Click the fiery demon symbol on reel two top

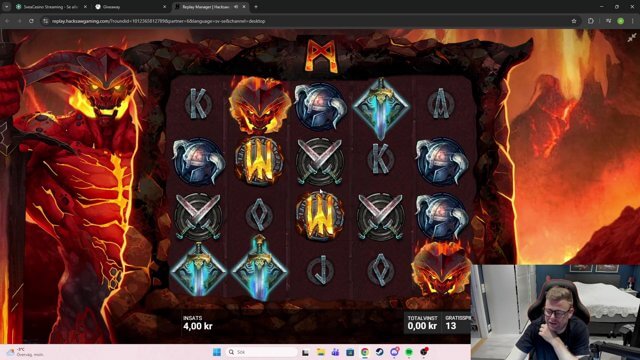point(259,105)
